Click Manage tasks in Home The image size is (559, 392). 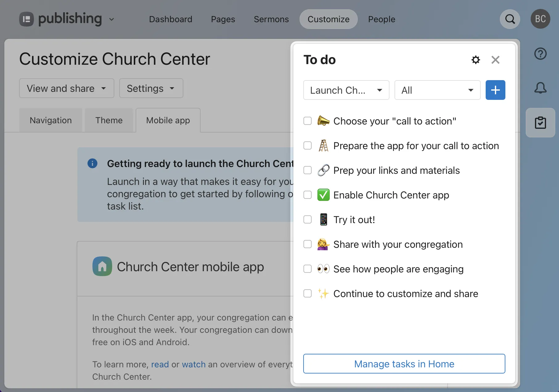point(404,364)
